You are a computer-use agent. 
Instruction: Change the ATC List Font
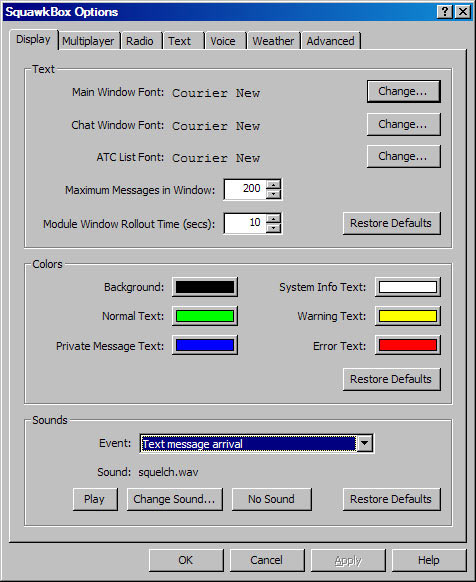[404, 156]
